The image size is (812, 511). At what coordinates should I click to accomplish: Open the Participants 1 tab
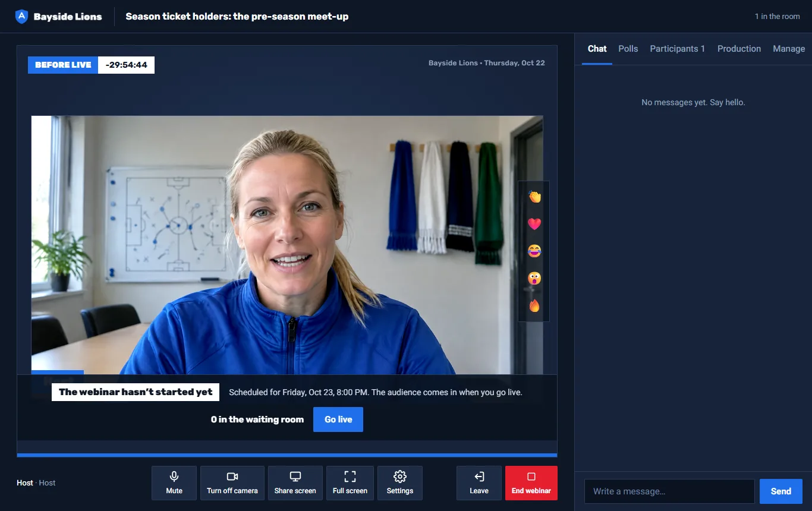tap(678, 49)
